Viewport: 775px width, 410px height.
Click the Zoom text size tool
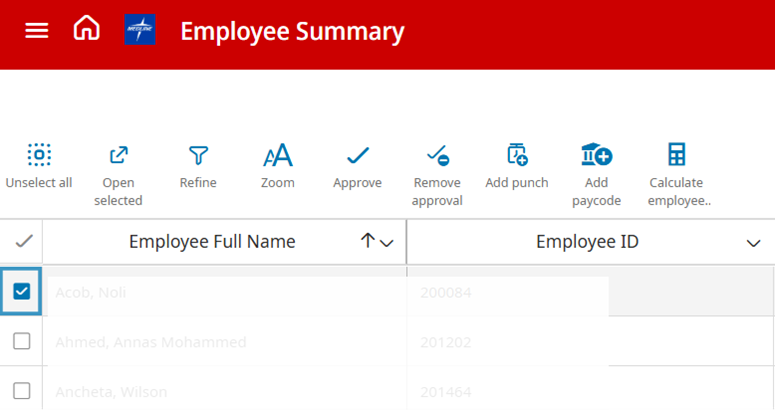pyautogui.click(x=277, y=156)
